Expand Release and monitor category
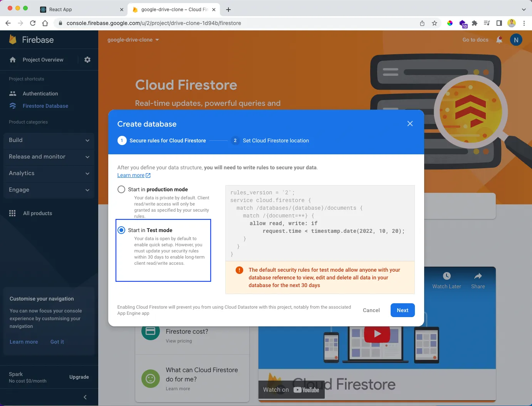 point(49,157)
